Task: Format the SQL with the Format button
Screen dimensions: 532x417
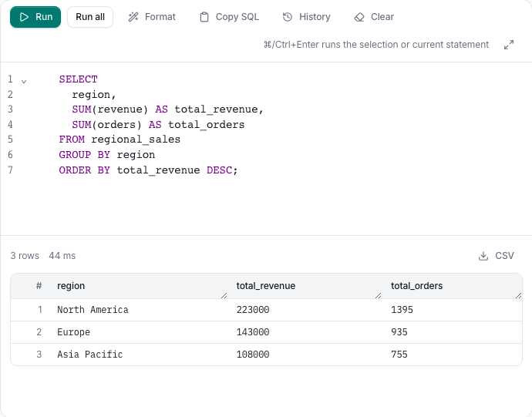Action: (152, 17)
